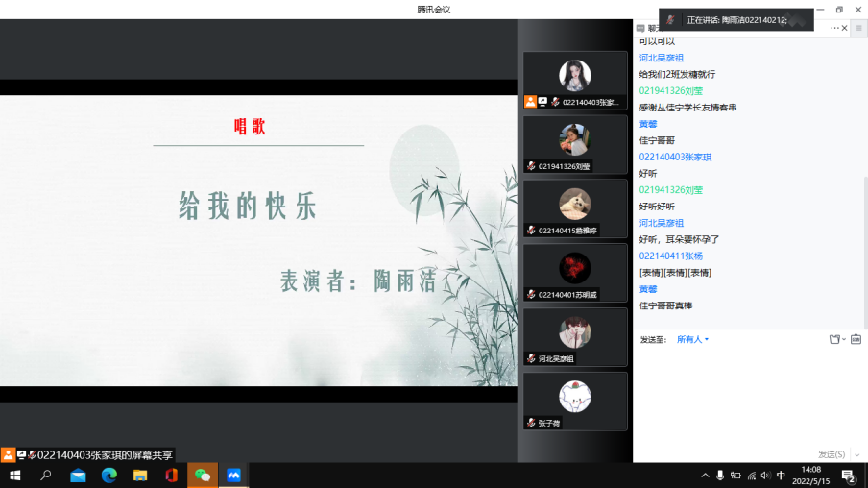Select participant tile 021941326刘莹
The height and width of the screenshot is (488, 868).
[x=575, y=144]
